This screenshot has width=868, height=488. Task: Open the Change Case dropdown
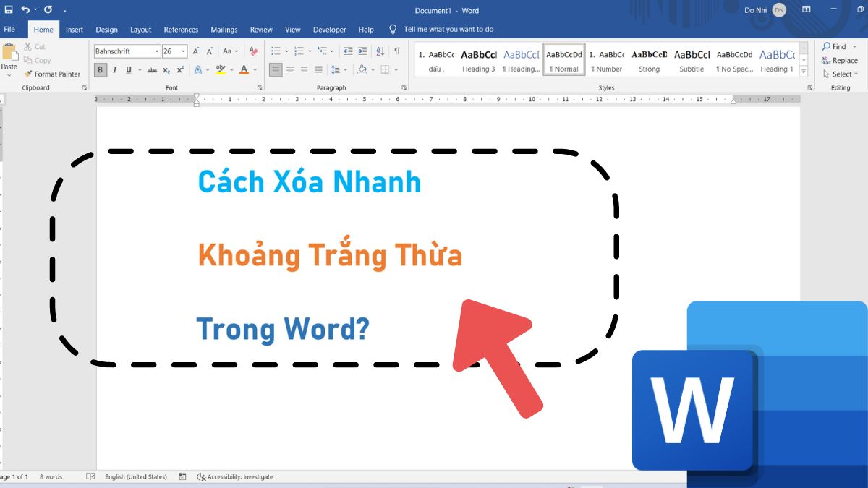pyautogui.click(x=230, y=51)
